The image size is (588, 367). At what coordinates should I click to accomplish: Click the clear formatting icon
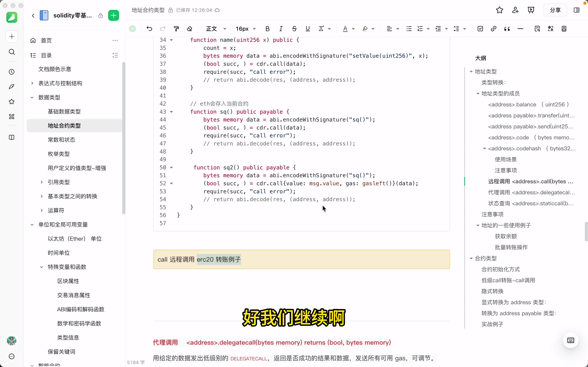pyautogui.click(x=190, y=28)
